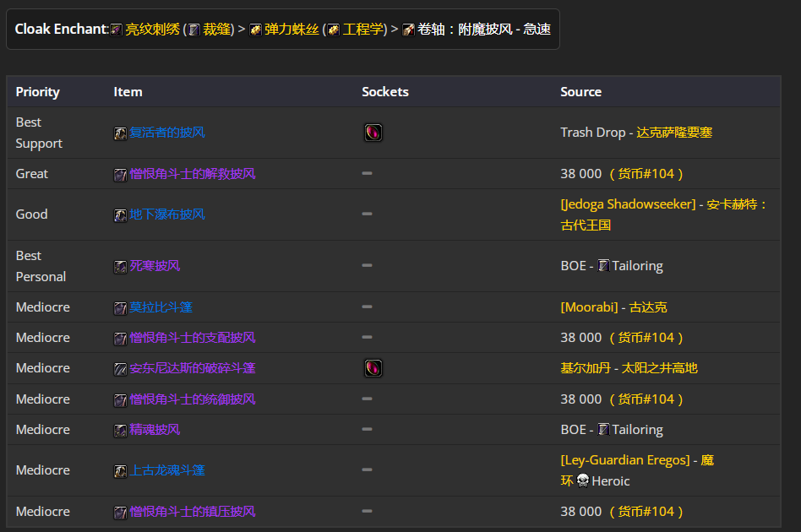Click the Source column header
This screenshot has width=801, height=532.
(x=580, y=92)
